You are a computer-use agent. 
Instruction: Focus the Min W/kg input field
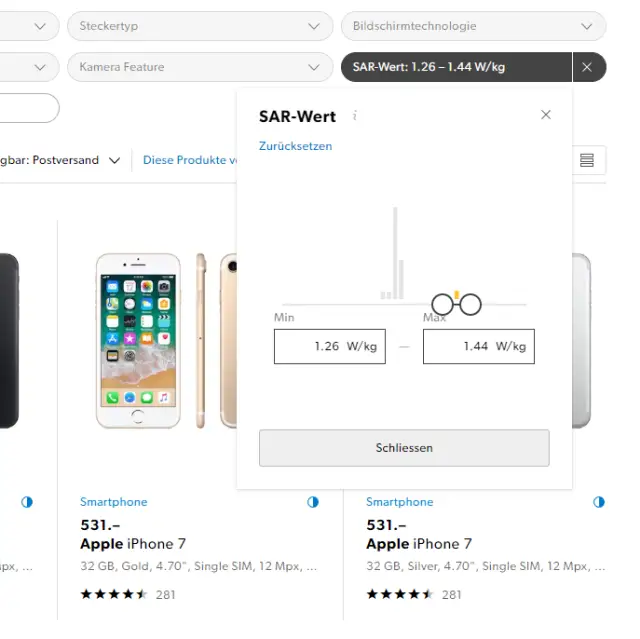[329, 346]
